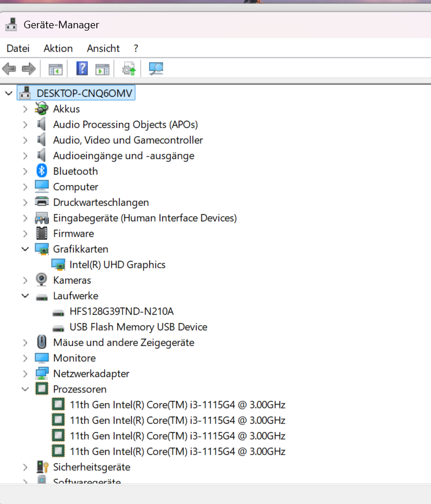The width and height of the screenshot is (431, 504).
Task: Open the Aktion menu
Action: 58,48
